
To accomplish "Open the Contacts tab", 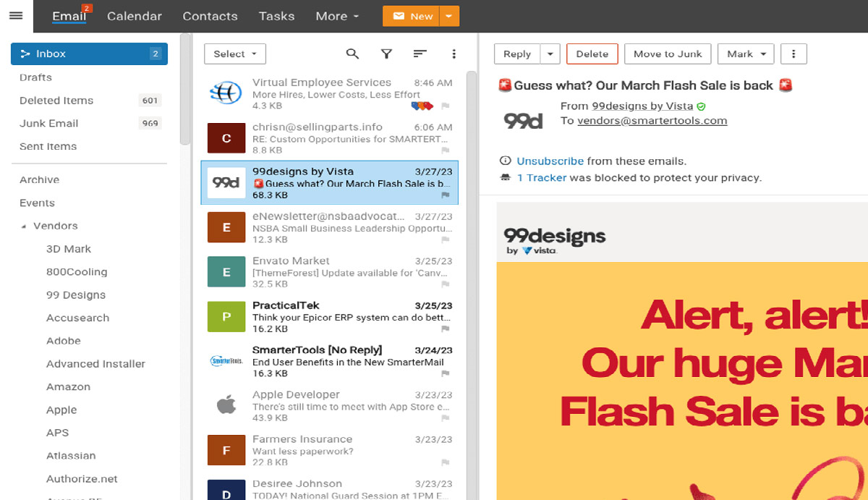I will point(210,16).
